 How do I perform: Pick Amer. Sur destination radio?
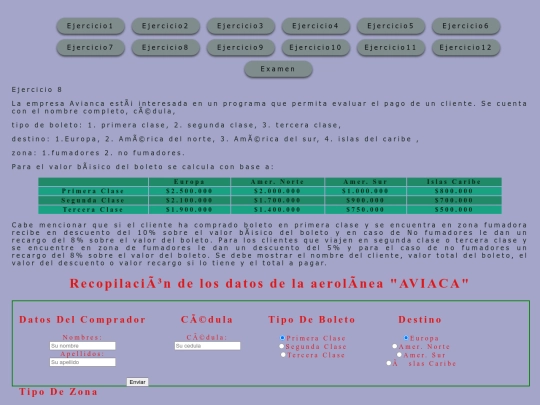[399, 354]
